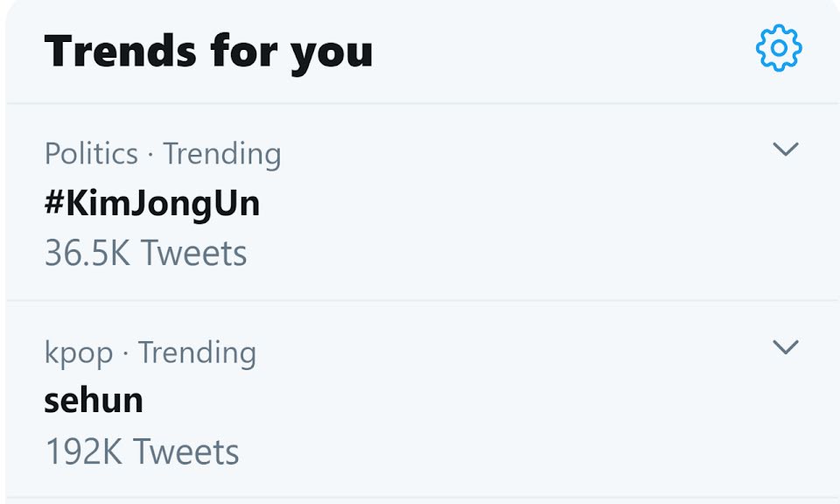
Task: Click 'Trending' text beside kpop
Action: point(197,353)
